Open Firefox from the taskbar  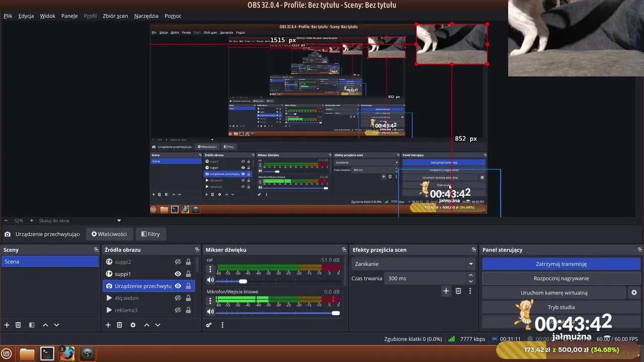[x=67, y=353]
